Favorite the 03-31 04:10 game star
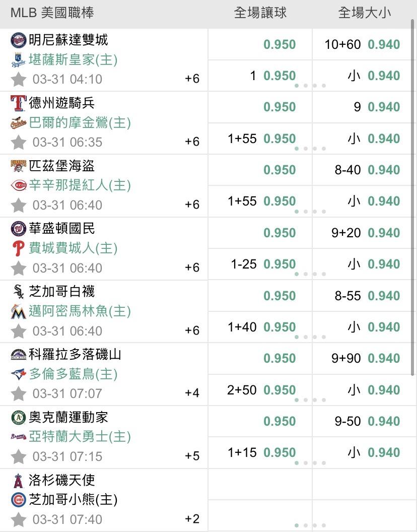 [19, 79]
